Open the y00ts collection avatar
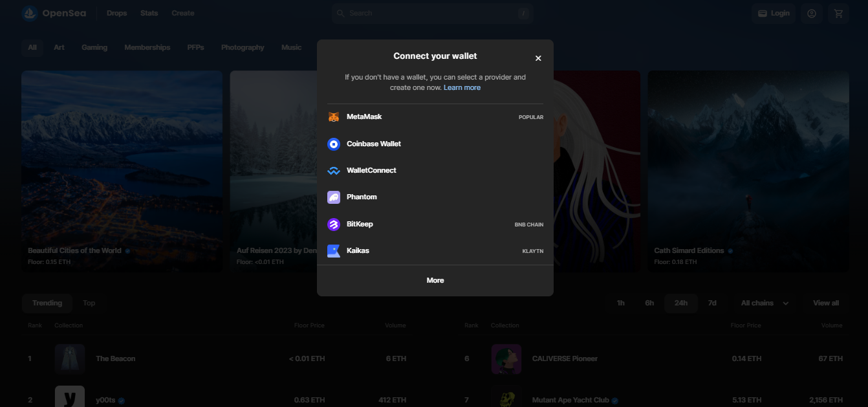The image size is (868, 407). pos(70,396)
